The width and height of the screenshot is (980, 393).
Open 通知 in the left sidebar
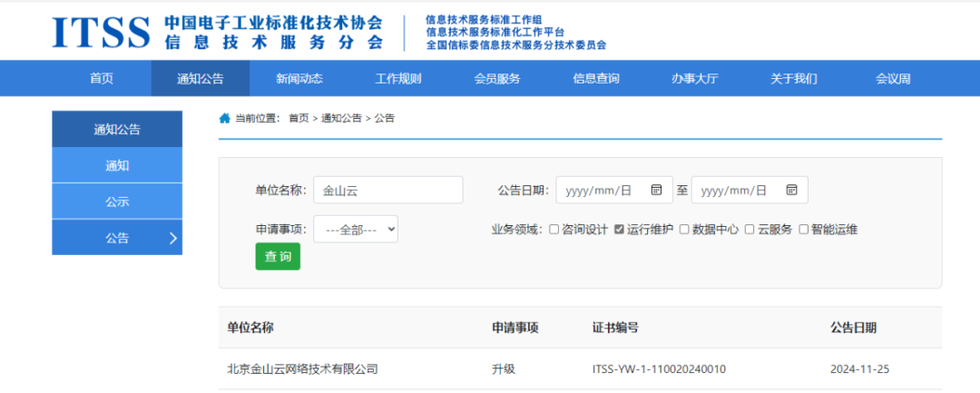click(117, 166)
